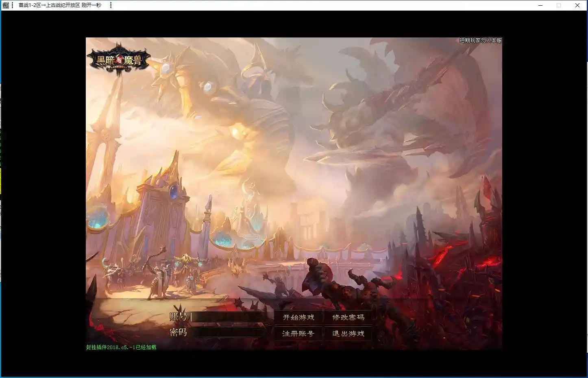Start the game with 开始游戏 button
This screenshot has height=378, width=588.
tap(298, 317)
